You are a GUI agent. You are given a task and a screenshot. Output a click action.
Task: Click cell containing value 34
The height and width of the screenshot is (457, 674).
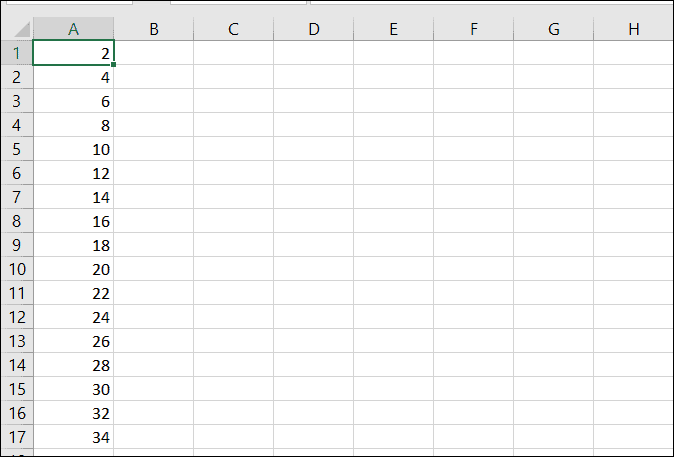click(74, 437)
